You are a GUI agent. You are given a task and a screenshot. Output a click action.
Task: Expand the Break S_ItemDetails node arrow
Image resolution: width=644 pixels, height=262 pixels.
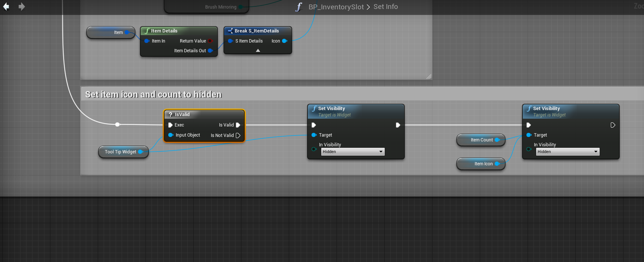(x=258, y=50)
